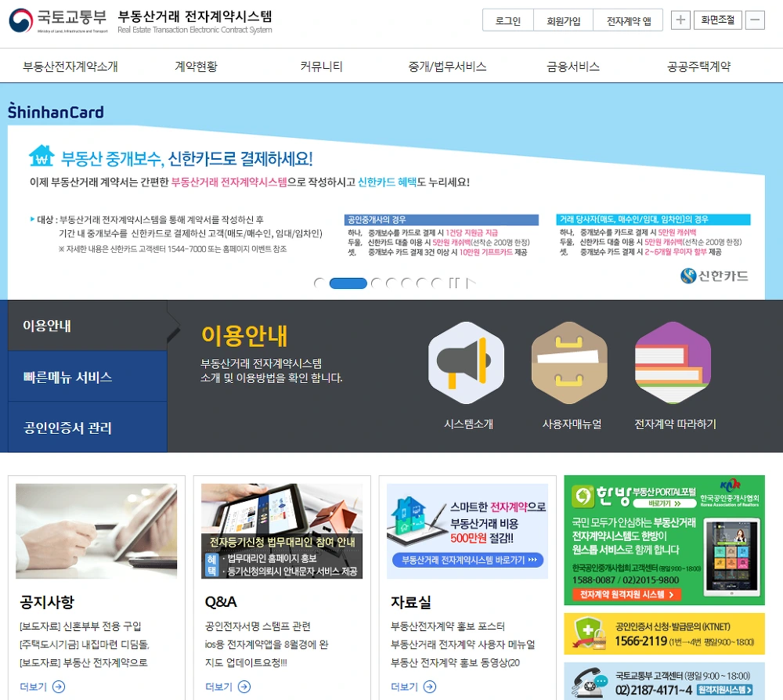Click the 신한카드 logo at banner bottom right

pyautogui.click(x=715, y=276)
